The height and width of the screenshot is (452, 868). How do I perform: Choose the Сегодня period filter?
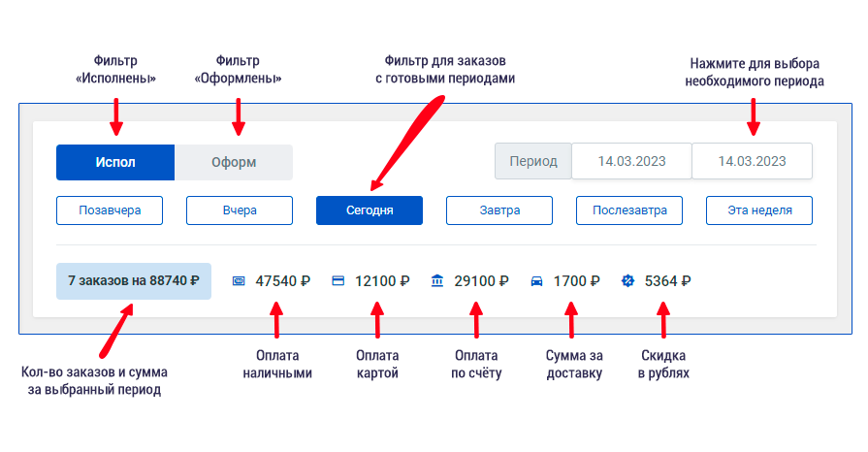point(370,210)
